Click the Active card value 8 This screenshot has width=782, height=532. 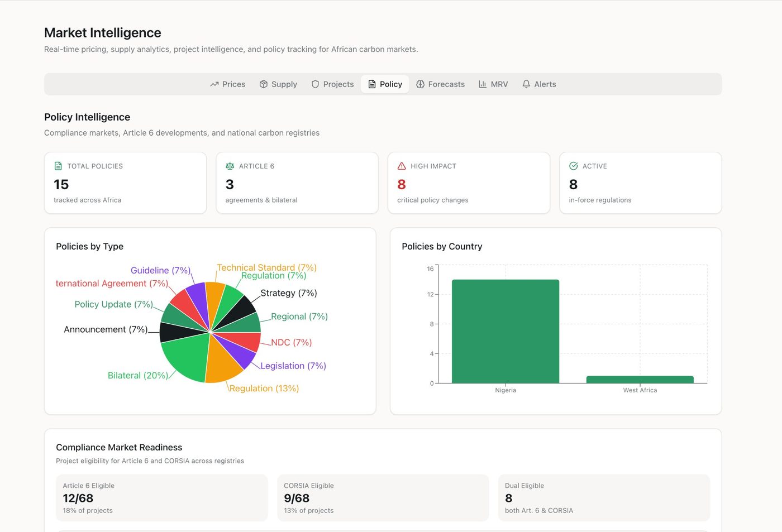tap(573, 184)
